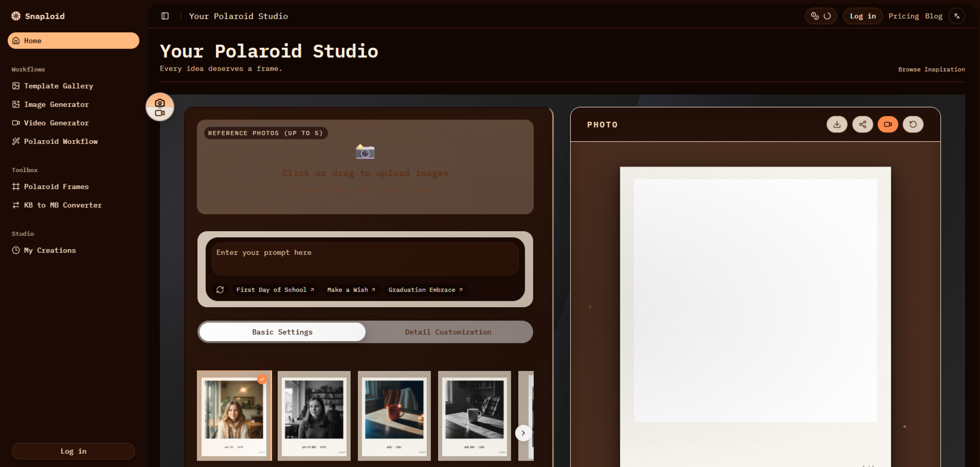
Task: Click the Snaploid logo icon
Action: [x=16, y=16]
